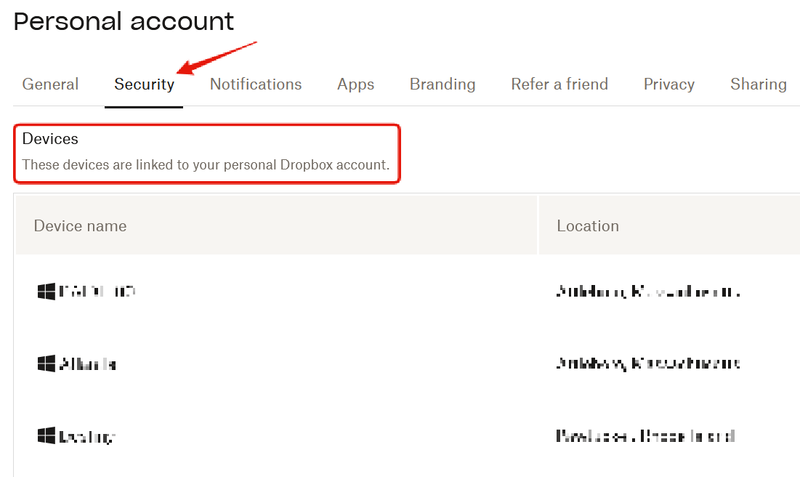Click the Personal account page title
The height and width of the screenshot is (477, 800).
pyautogui.click(x=123, y=21)
